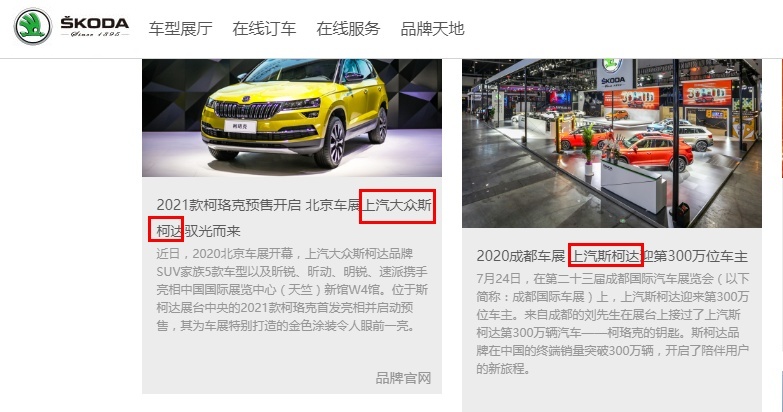
Task: Open the Chengdu auto show booth photo
Action: (612, 143)
